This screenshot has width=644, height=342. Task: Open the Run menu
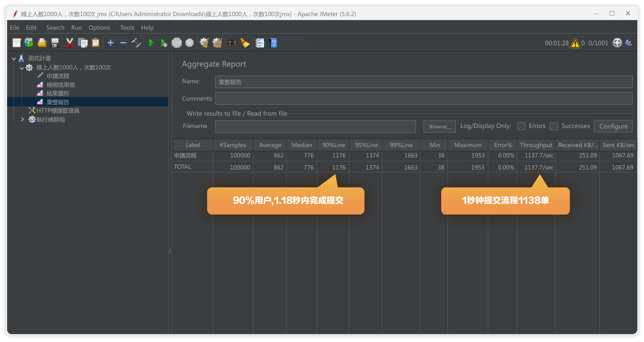(x=76, y=28)
